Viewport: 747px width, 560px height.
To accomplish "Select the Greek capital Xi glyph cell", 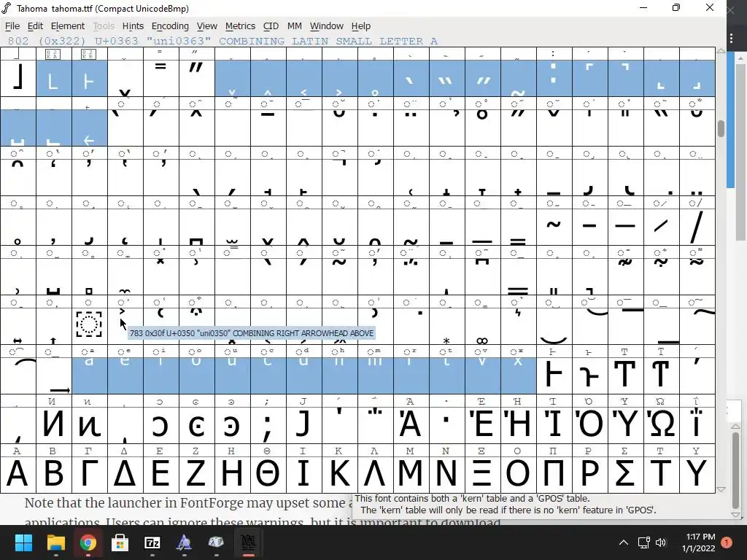I will (483, 473).
